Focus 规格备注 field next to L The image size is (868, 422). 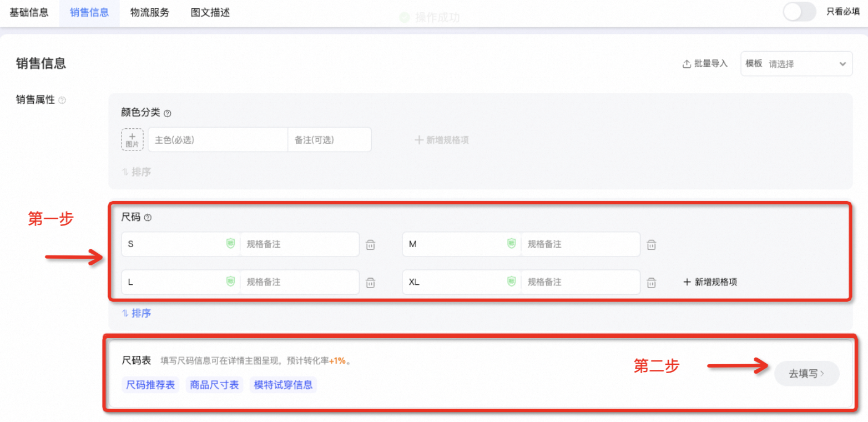(300, 282)
